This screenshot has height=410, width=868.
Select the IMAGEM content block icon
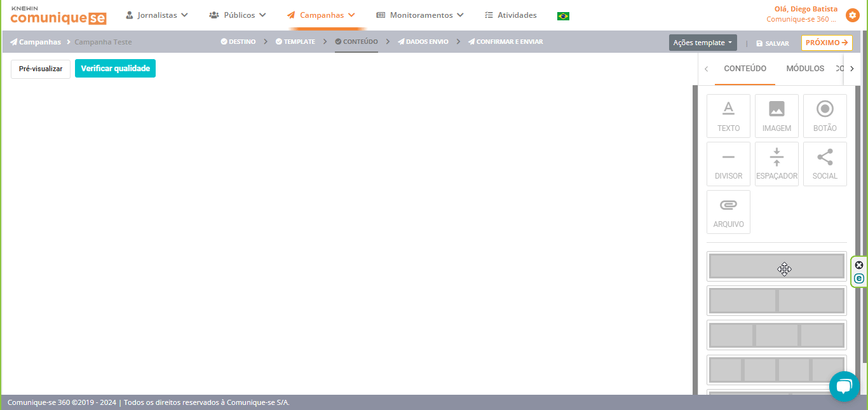tap(776, 116)
